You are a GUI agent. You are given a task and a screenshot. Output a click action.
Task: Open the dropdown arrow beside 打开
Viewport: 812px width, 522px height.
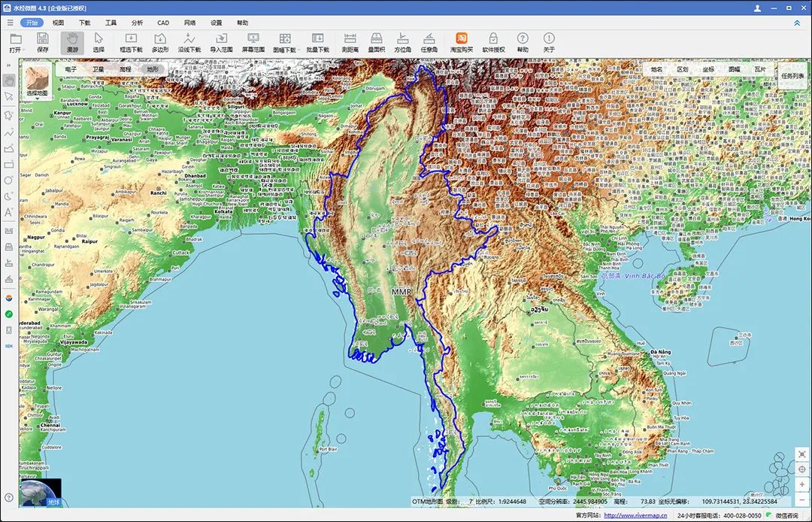24,50
